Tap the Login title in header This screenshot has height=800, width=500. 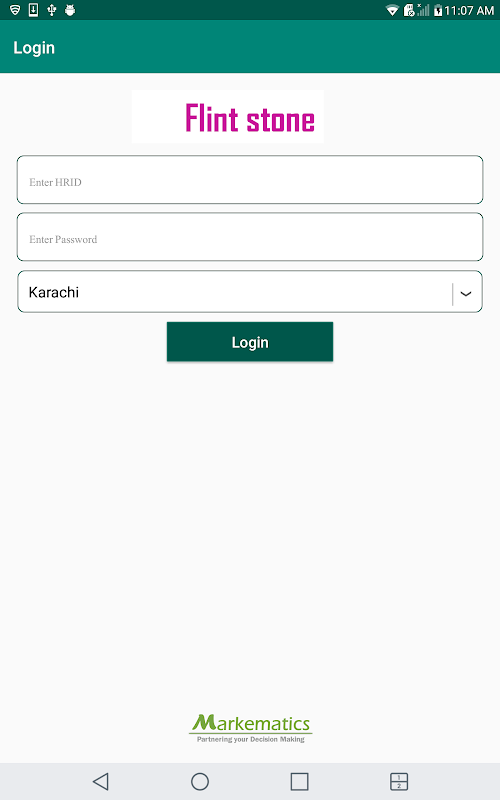[x=34, y=47]
